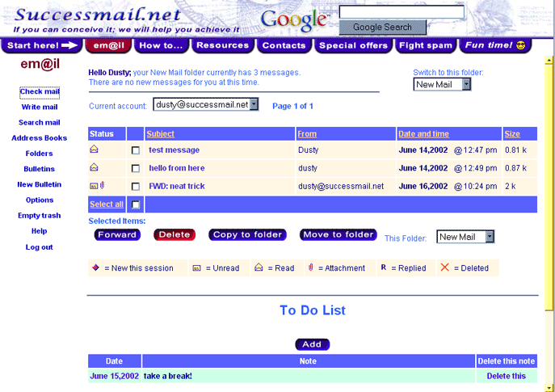Click the Forward button

tap(117, 234)
